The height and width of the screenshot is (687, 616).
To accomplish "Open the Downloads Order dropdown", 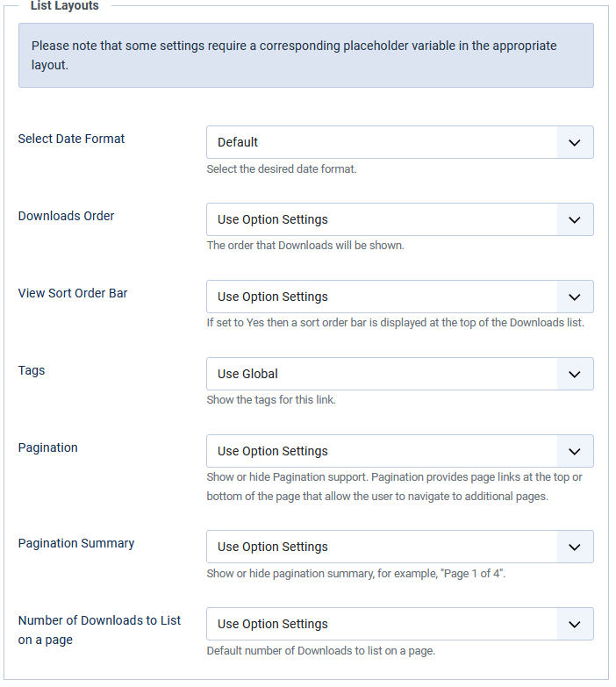I will pos(399,219).
